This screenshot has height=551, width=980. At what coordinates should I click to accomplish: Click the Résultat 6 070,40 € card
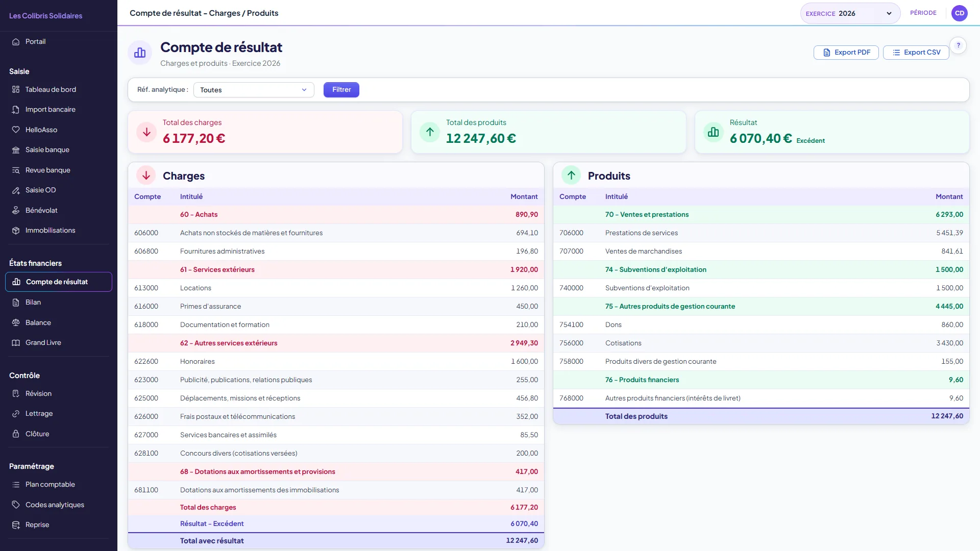tap(832, 132)
